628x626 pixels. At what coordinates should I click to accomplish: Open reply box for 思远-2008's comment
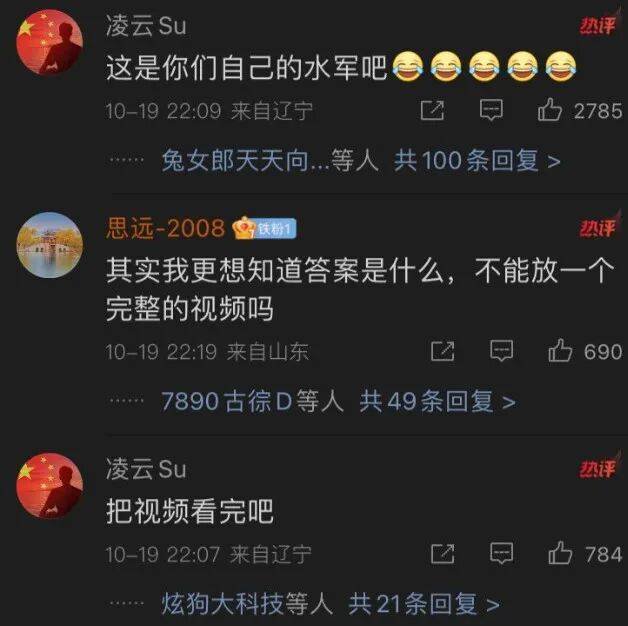(x=501, y=351)
